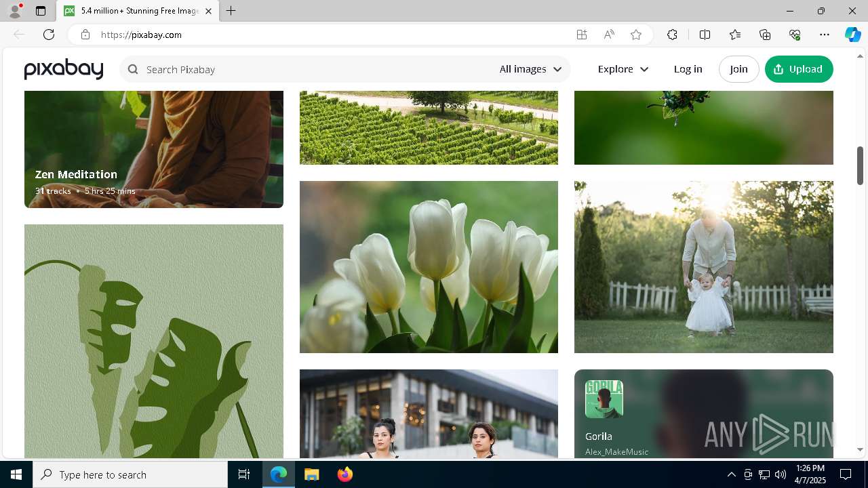Select the Pixabay browser tab
Viewport: 868px width, 488px height.
point(138,11)
